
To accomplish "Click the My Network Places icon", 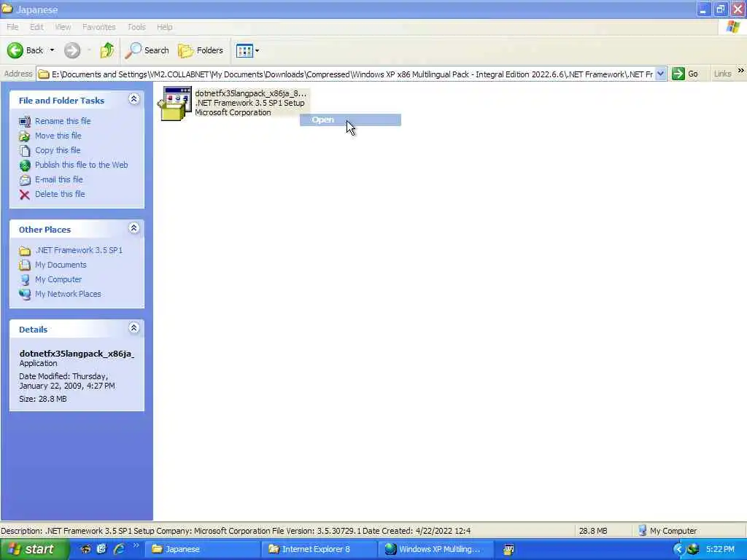I will click(x=25, y=295).
